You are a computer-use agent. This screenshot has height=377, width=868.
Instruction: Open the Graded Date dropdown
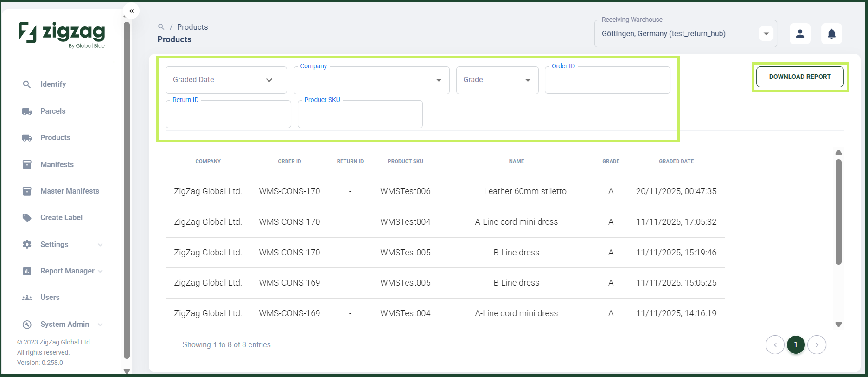(x=226, y=80)
